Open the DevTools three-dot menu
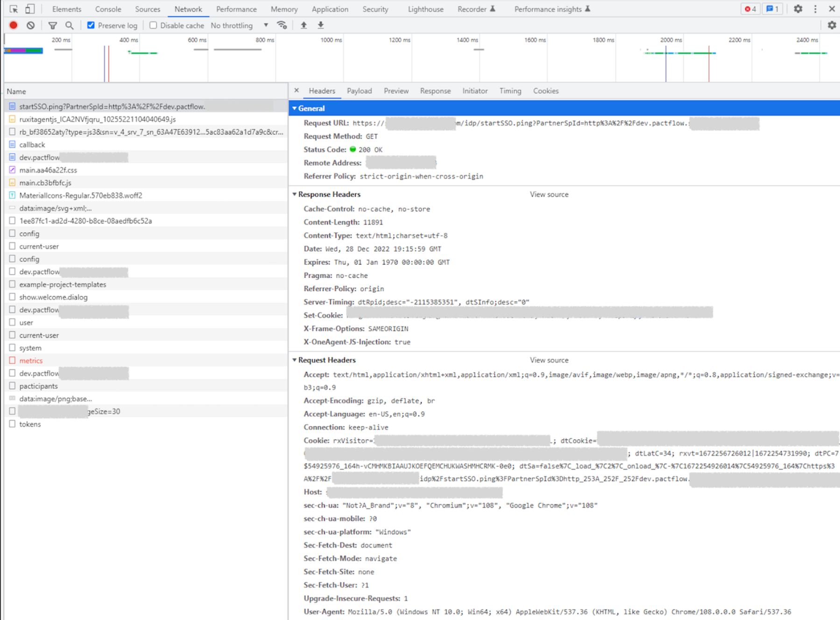The image size is (840, 620). (x=815, y=9)
